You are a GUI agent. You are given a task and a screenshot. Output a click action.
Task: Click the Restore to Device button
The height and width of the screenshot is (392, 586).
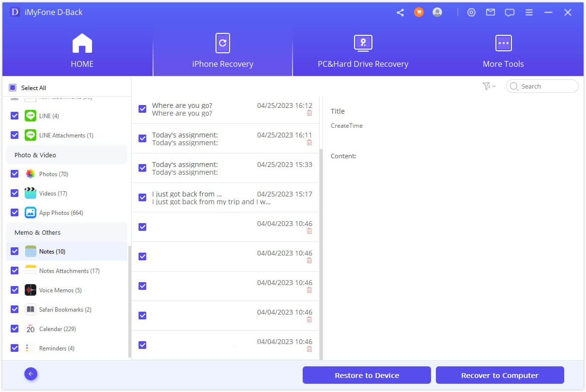click(x=367, y=375)
